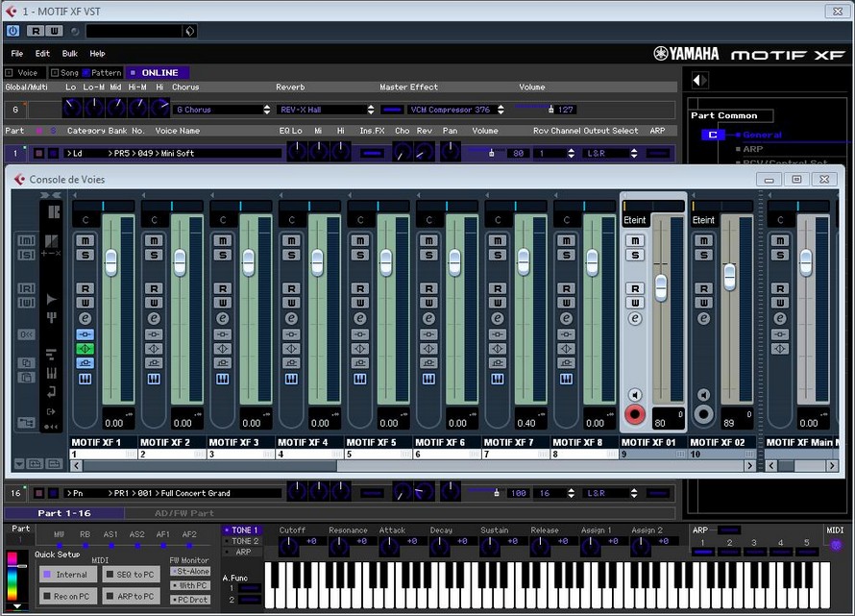
Task: Toggle the ONLINE status button
Action: [159, 73]
